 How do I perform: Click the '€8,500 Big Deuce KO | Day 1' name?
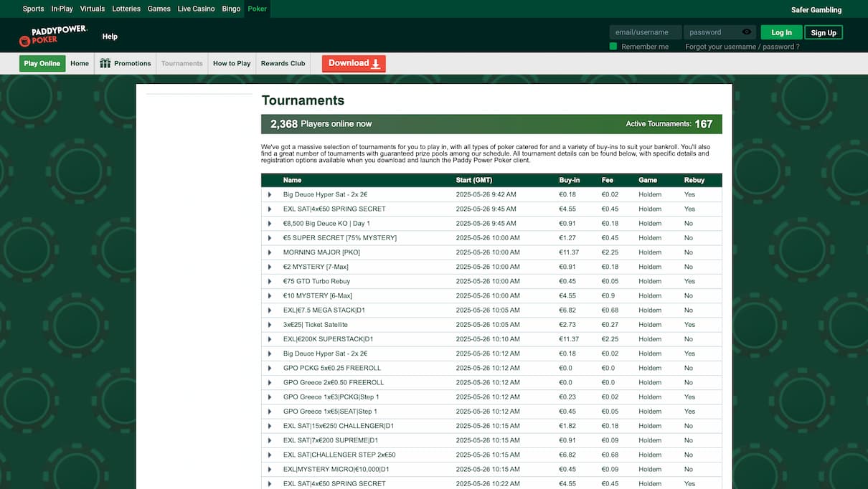point(326,224)
